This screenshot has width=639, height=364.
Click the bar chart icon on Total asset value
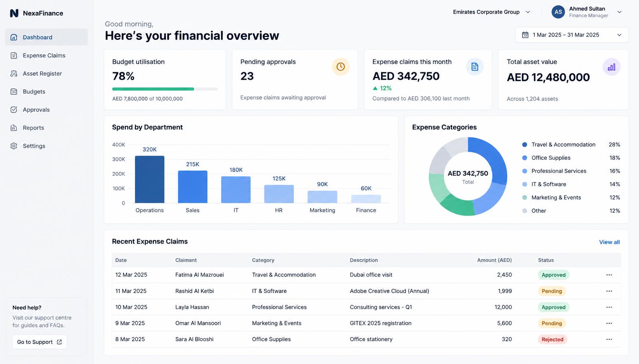611,67
